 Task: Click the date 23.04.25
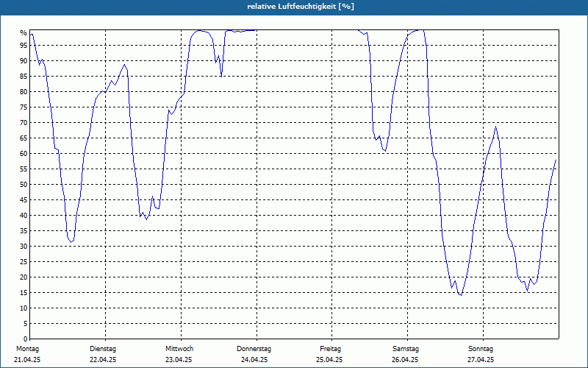pyautogui.click(x=179, y=360)
